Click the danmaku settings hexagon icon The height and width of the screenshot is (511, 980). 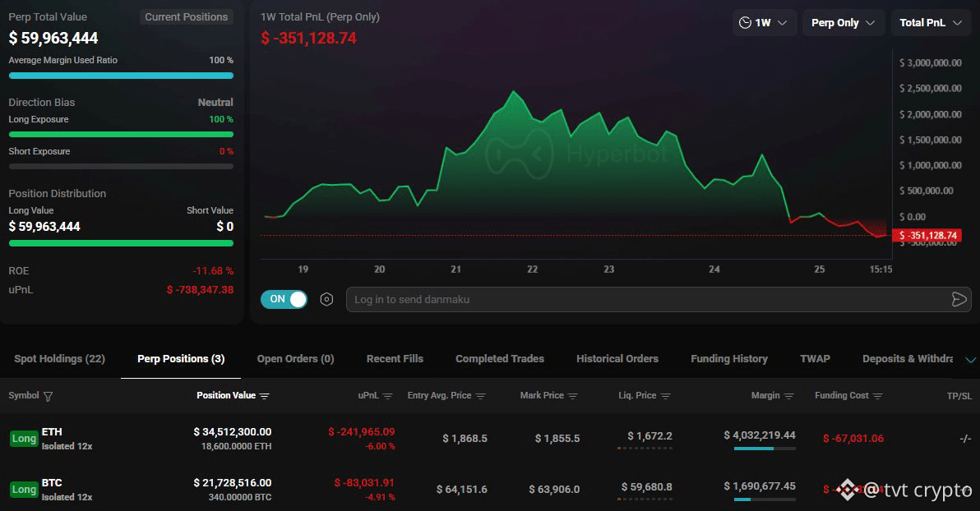tap(326, 299)
